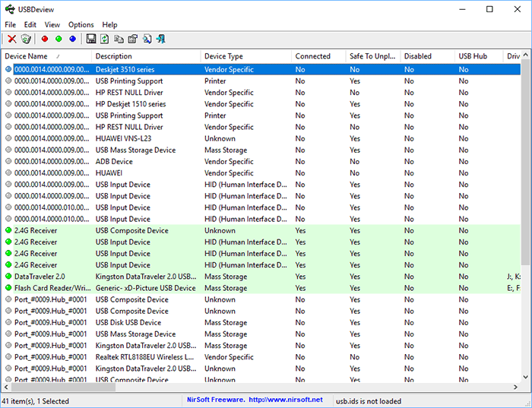
Task: Click the blue dot toolbar icon
Action: click(x=72, y=39)
